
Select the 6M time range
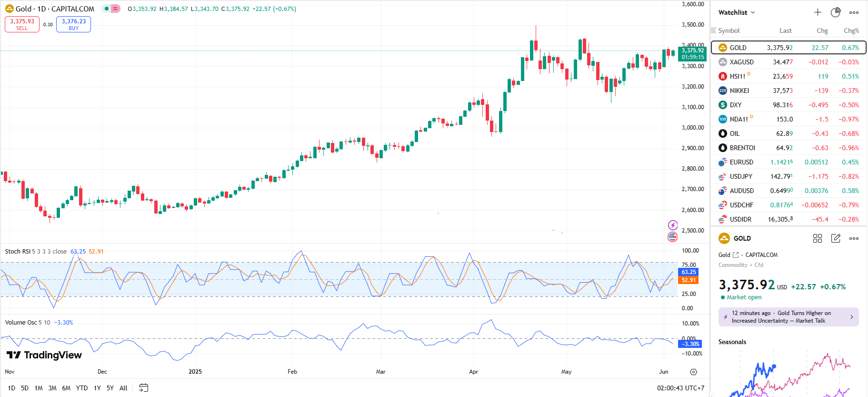point(66,388)
